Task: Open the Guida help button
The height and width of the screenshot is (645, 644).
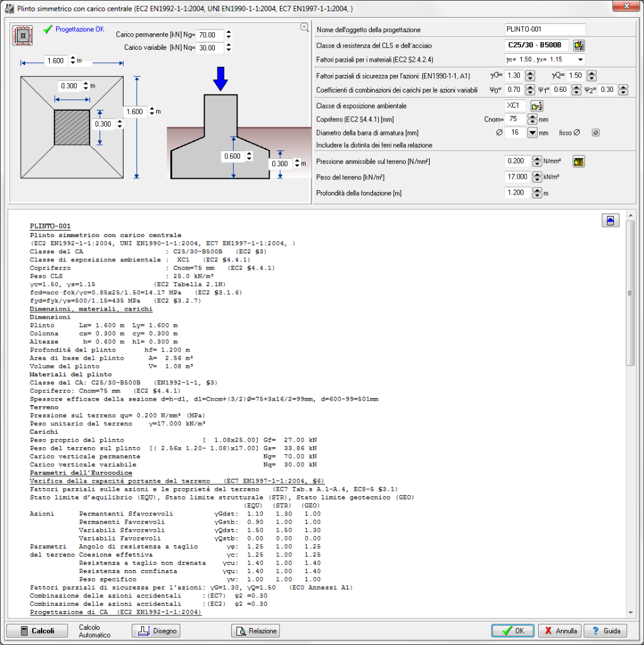Action: pos(605,631)
